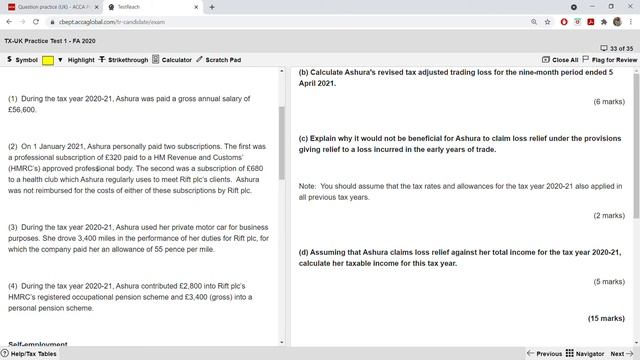Navigate forward in browser
Screen dimensions: 640x360
tap(22, 22)
